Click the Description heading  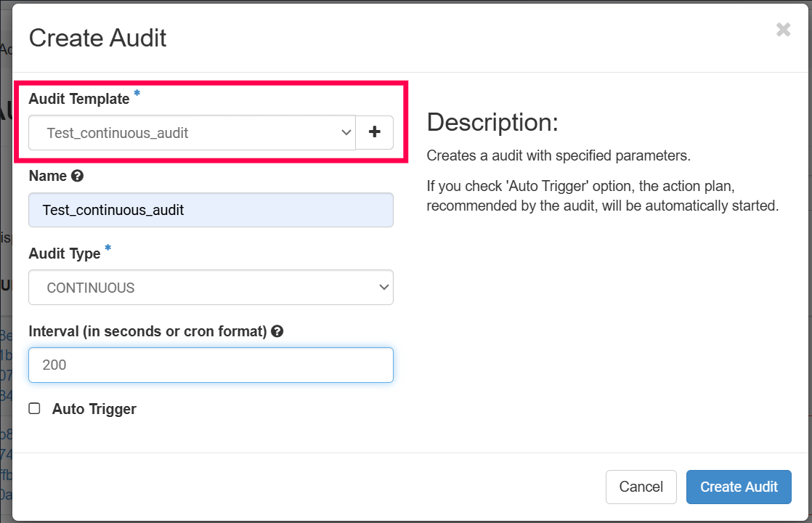(x=492, y=122)
